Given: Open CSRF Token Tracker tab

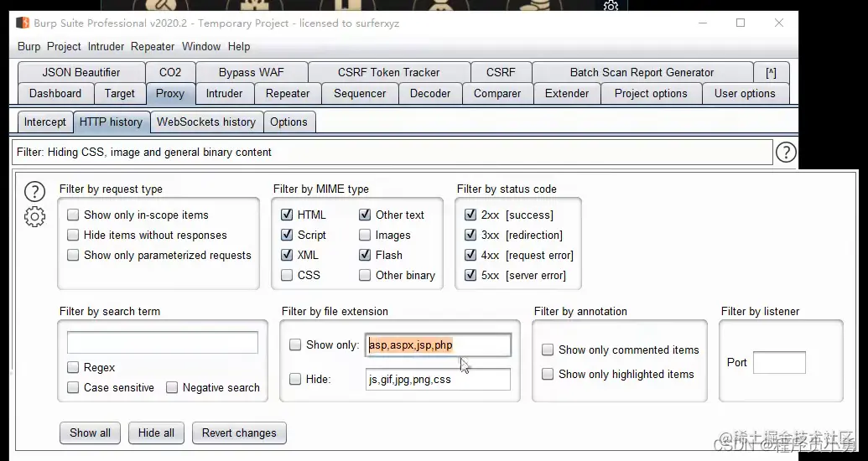Looking at the screenshot, I should [x=388, y=72].
